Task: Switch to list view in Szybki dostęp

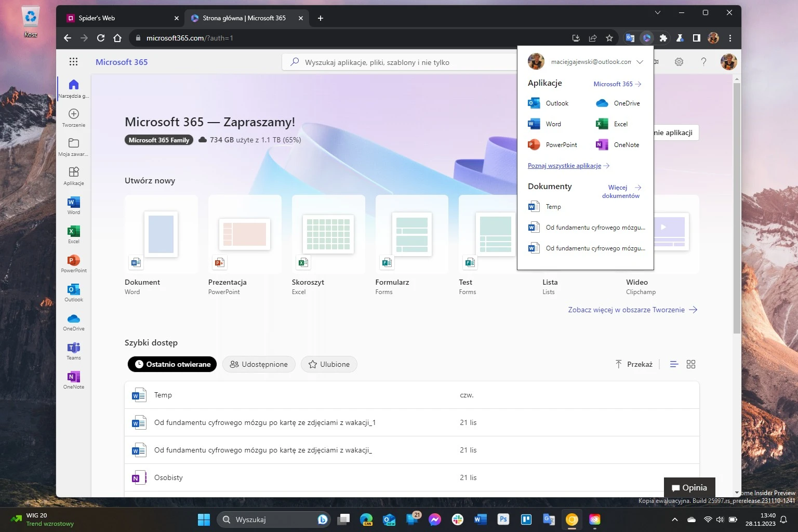Action: pos(674,364)
